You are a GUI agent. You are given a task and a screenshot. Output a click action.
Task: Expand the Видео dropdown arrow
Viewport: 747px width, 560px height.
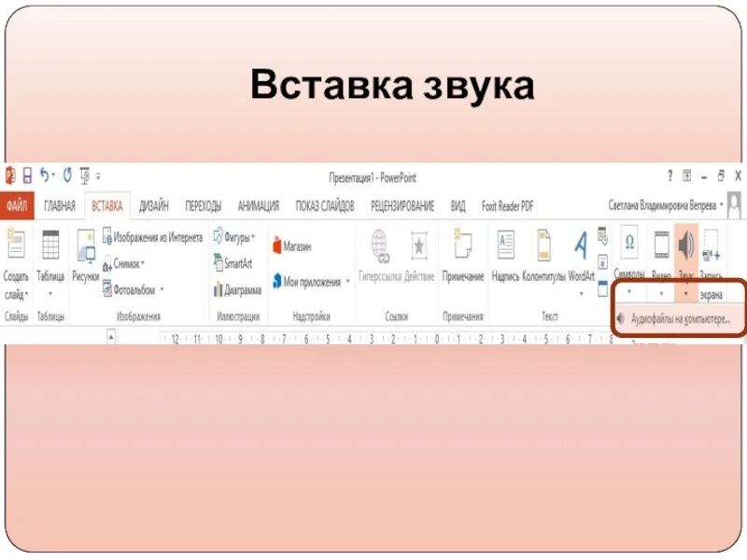tap(661, 293)
